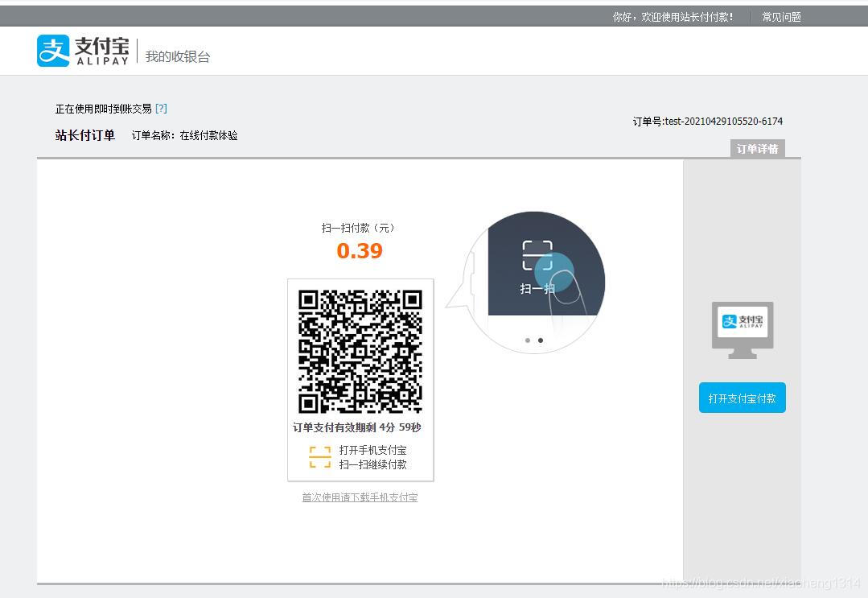Click 订单名称：在线付款体验 text

pyautogui.click(x=185, y=136)
